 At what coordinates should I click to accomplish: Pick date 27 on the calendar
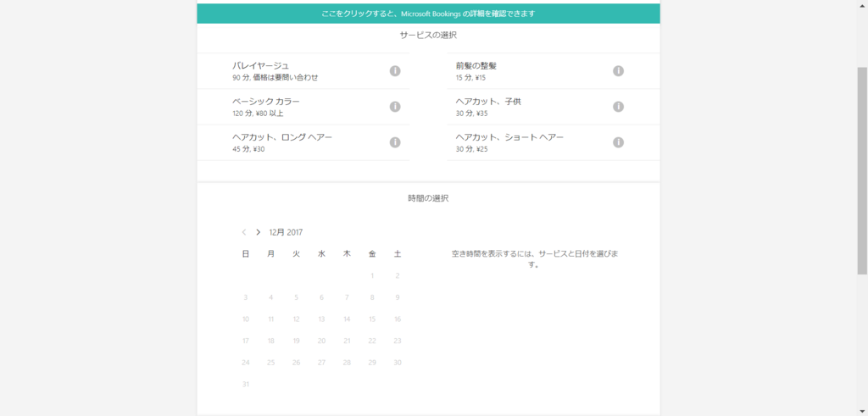click(x=321, y=363)
